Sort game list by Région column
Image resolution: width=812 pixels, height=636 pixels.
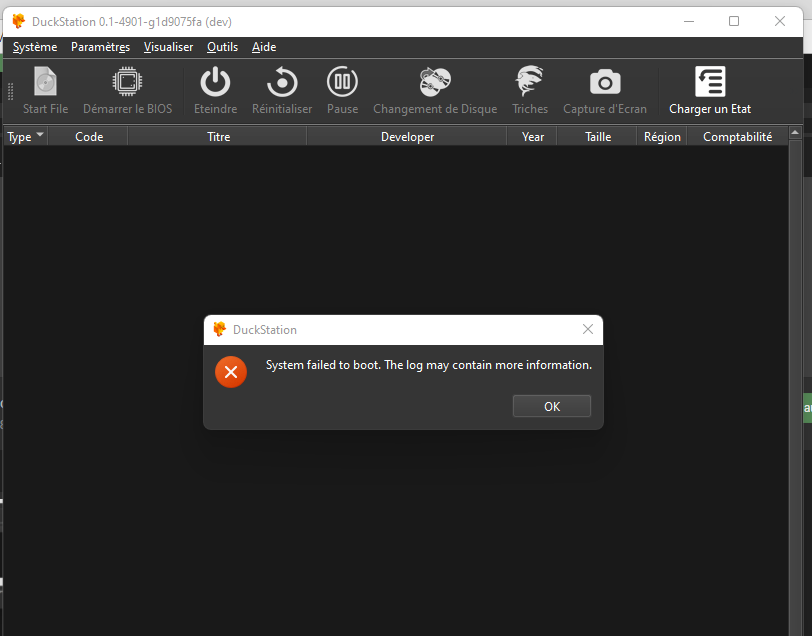[662, 137]
